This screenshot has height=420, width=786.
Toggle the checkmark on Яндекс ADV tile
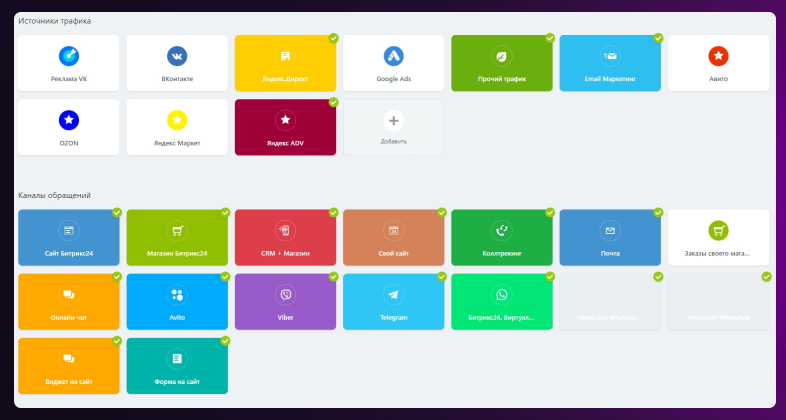(333, 102)
